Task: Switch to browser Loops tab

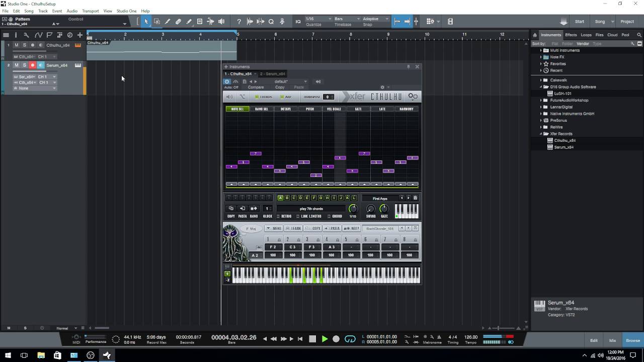Action: (586, 35)
